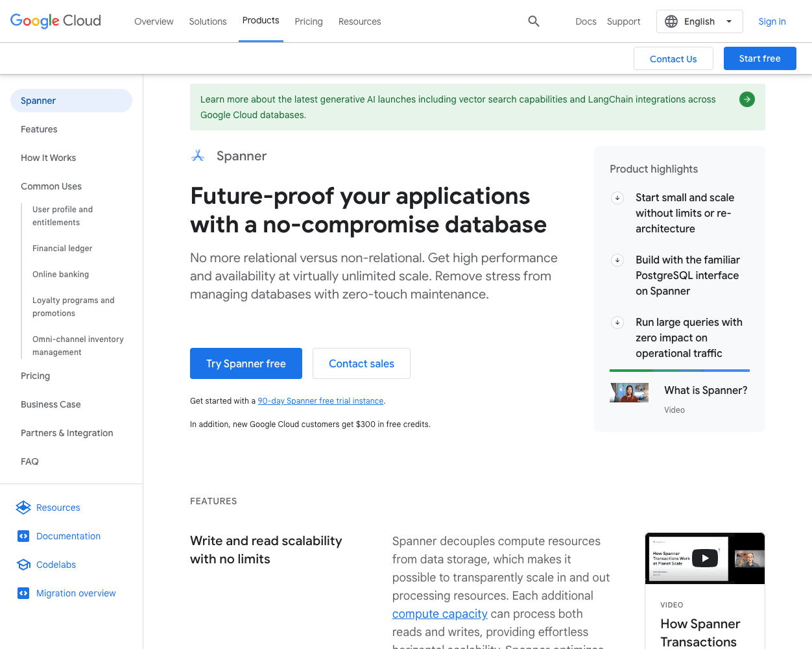This screenshot has width=812, height=649.
Task: Open Documentation link in sidebar
Action: click(68, 536)
